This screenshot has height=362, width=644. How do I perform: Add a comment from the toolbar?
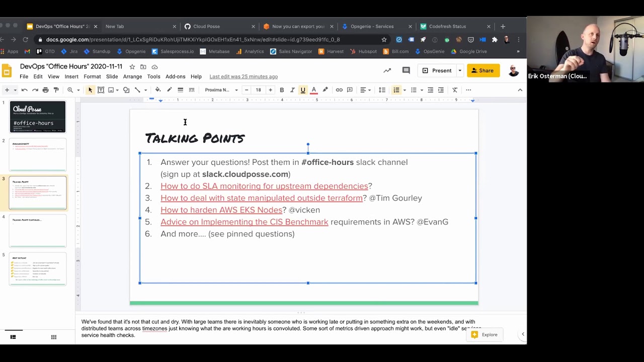point(350,90)
